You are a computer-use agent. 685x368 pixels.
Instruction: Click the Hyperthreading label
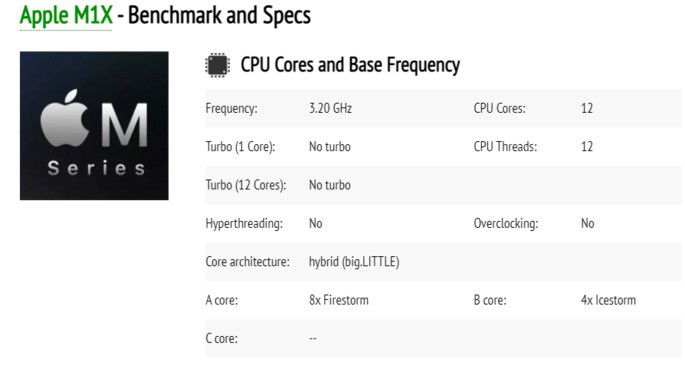pos(244,223)
